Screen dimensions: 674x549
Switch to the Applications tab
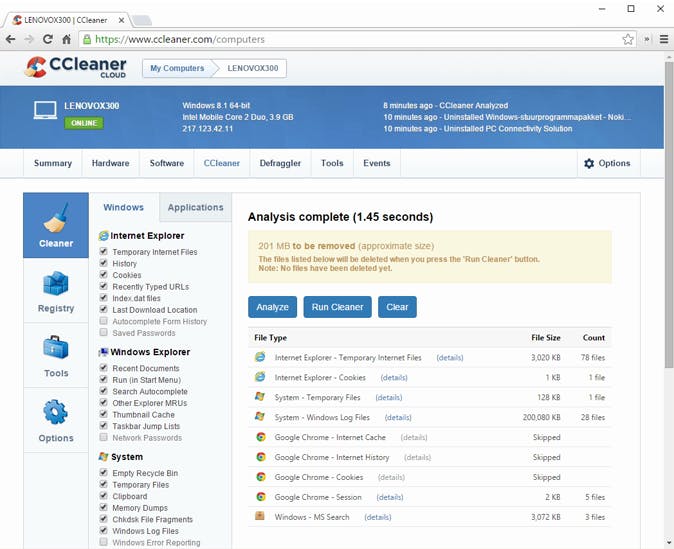point(195,208)
